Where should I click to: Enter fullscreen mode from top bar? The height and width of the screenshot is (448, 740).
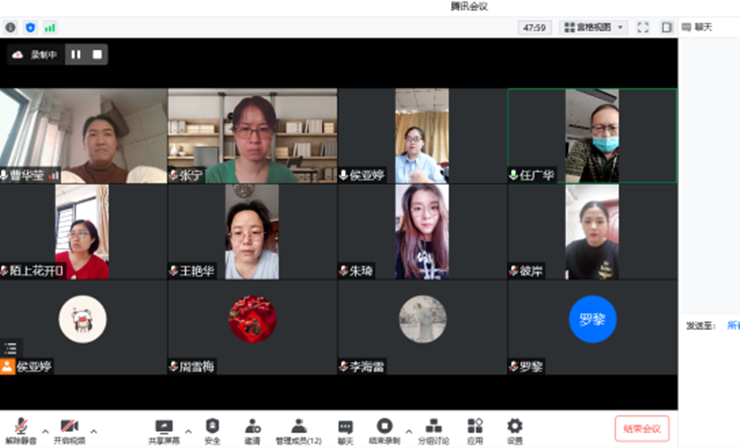coord(643,27)
